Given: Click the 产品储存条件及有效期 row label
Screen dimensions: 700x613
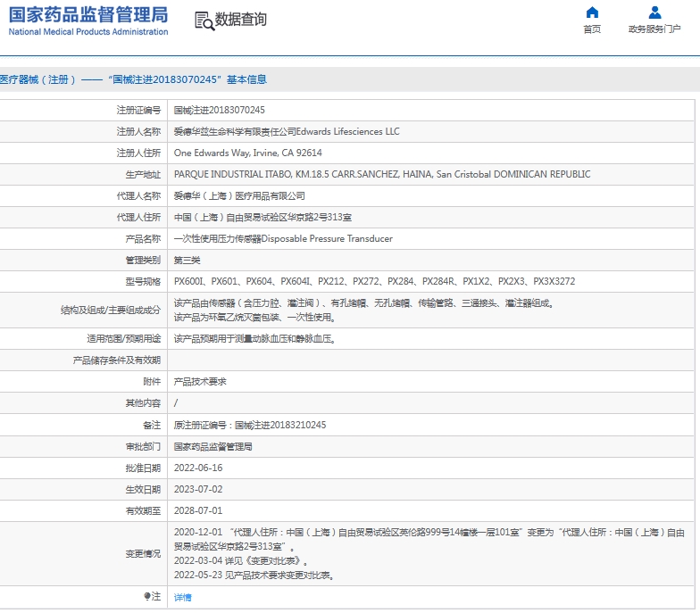Looking at the screenshot, I should (x=116, y=360).
